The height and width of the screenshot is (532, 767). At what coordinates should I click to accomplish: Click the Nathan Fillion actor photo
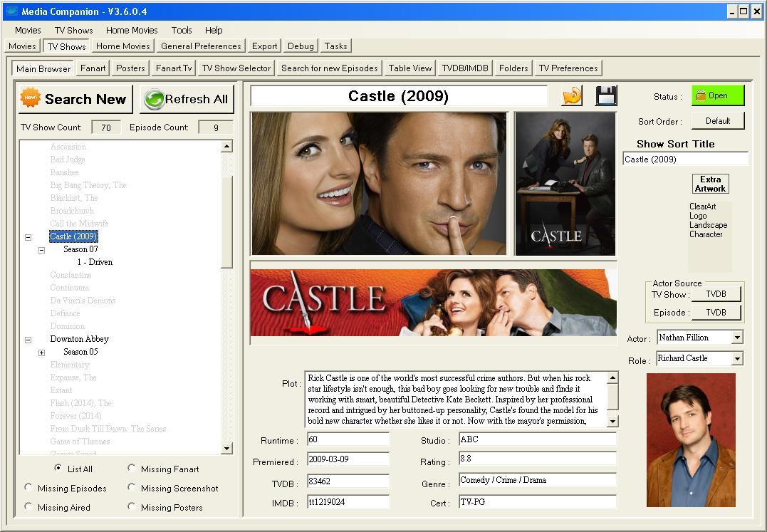pyautogui.click(x=691, y=440)
